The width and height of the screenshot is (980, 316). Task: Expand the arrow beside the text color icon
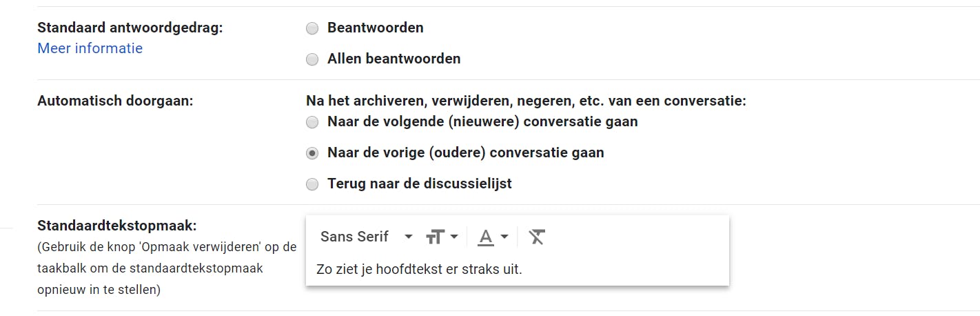click(504, 237)
